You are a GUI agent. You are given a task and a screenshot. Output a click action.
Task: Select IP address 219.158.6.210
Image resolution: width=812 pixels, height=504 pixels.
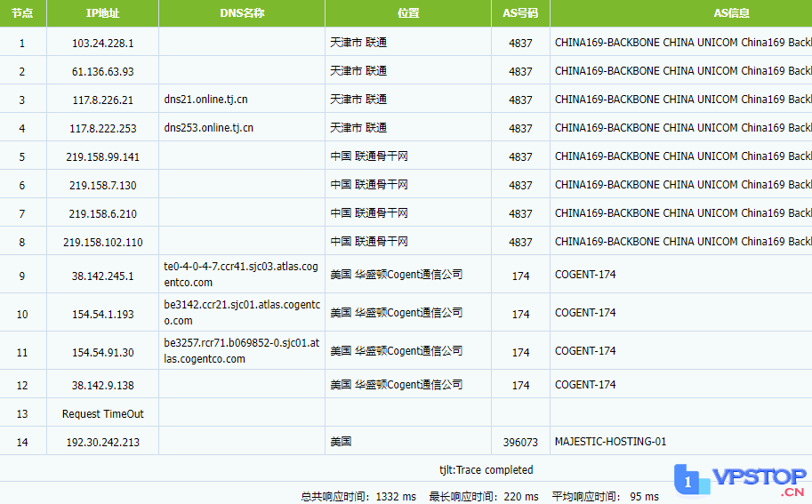pos(102,213)
